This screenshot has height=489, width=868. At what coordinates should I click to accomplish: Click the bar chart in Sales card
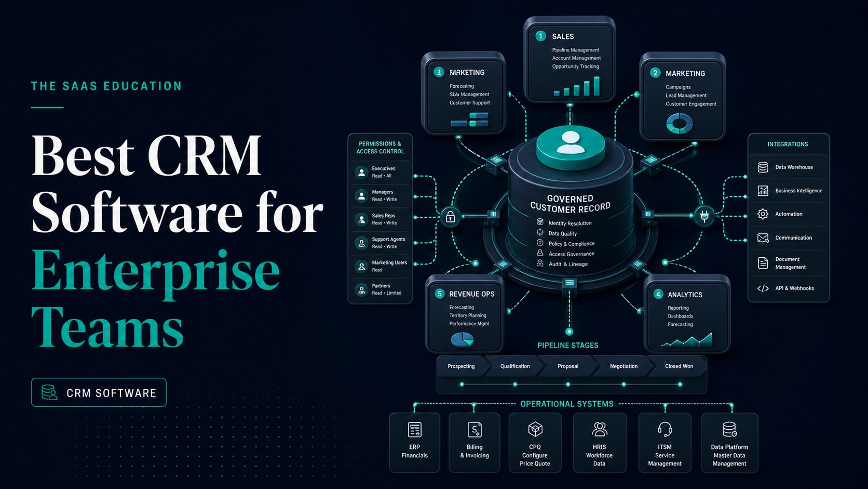(577, 86)
